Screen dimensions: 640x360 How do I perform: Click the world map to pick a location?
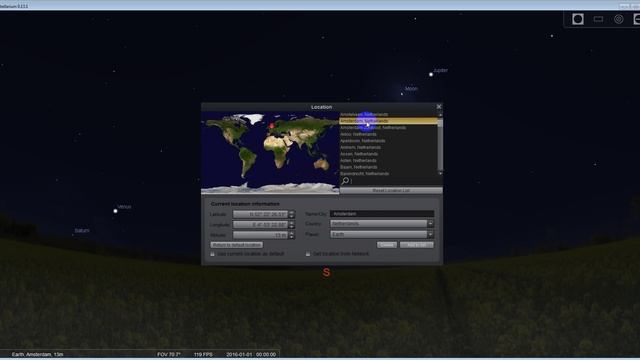point(270,153)
